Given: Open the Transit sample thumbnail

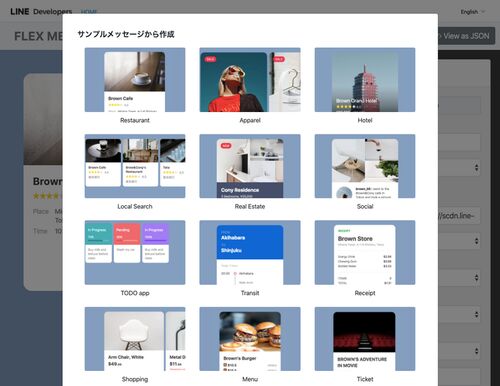Looking at the screenshot, I should coord(250,252).
